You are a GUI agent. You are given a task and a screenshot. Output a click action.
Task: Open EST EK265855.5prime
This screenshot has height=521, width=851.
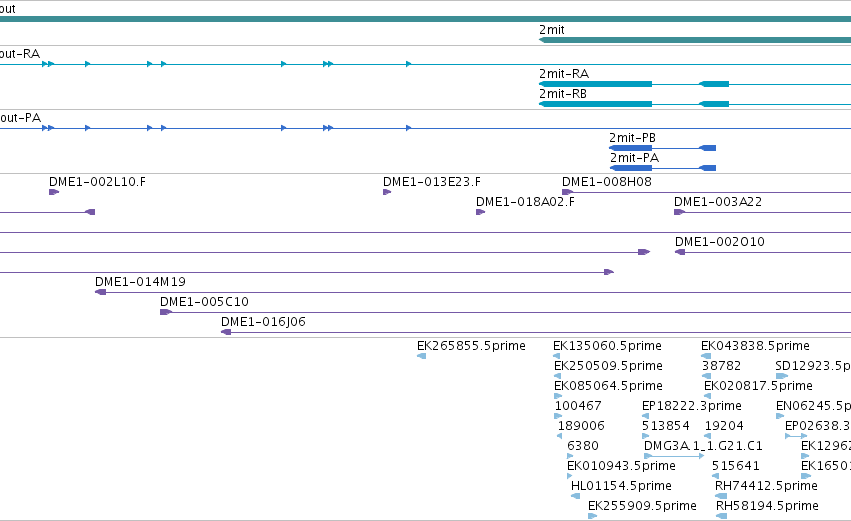coord(471,346)
